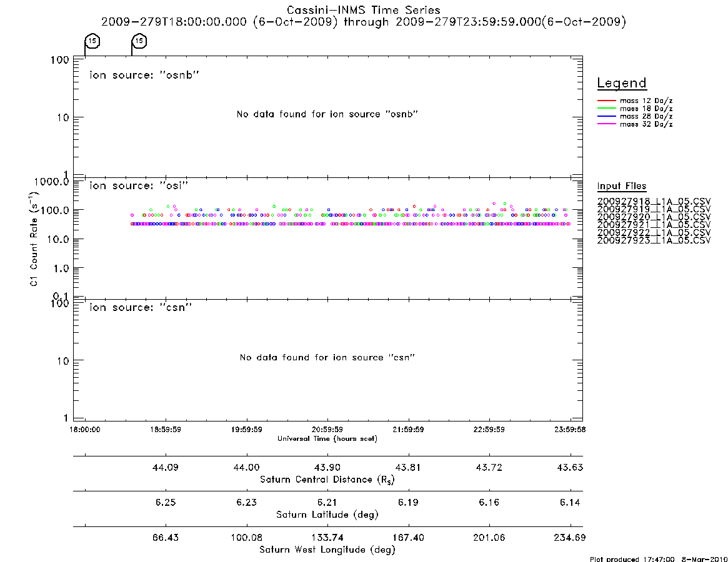The image size is (728, 562).
Task: Click the 6.21 latitude value
Action: (x=327, y=503)
